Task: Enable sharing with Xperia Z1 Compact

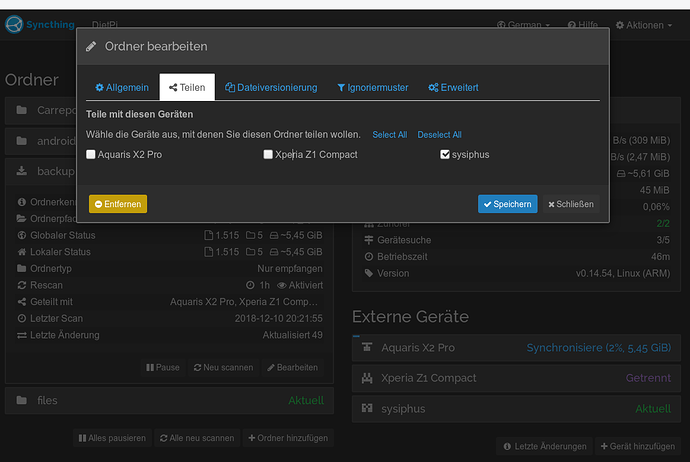Action: click(268, 154)
